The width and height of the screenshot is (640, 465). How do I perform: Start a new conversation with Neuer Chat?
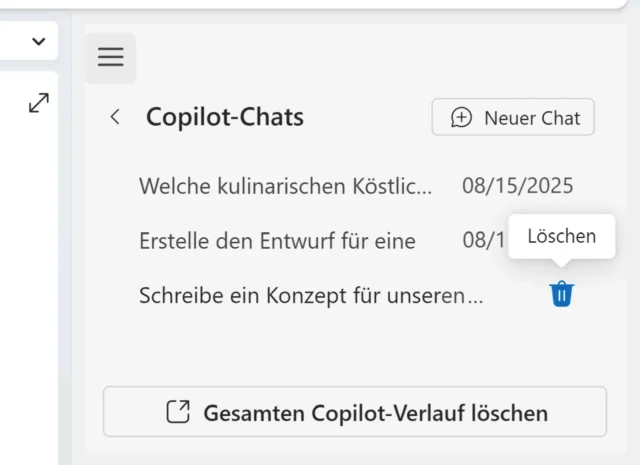click(x=513, y=117)
